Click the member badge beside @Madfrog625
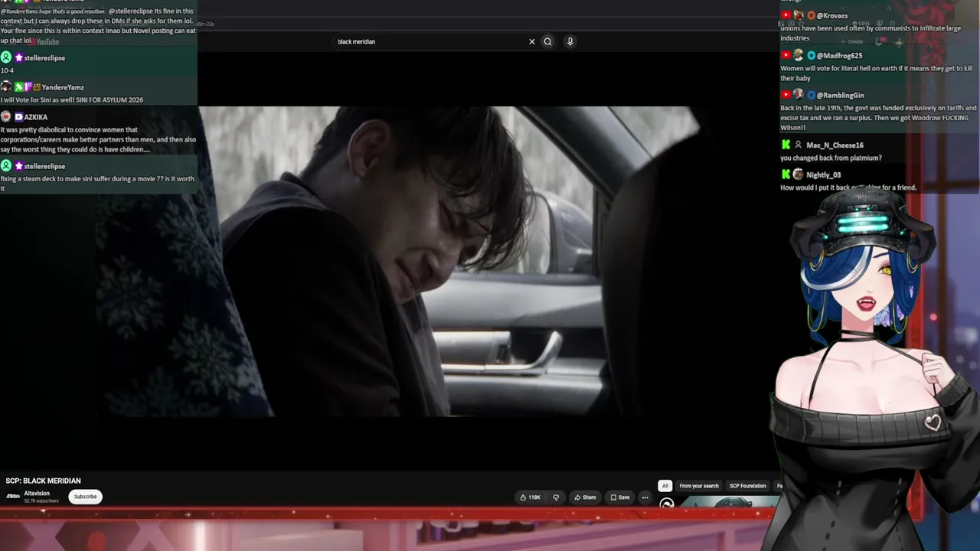Viewport: 980px width, 551px height. [x=811, y=55]
